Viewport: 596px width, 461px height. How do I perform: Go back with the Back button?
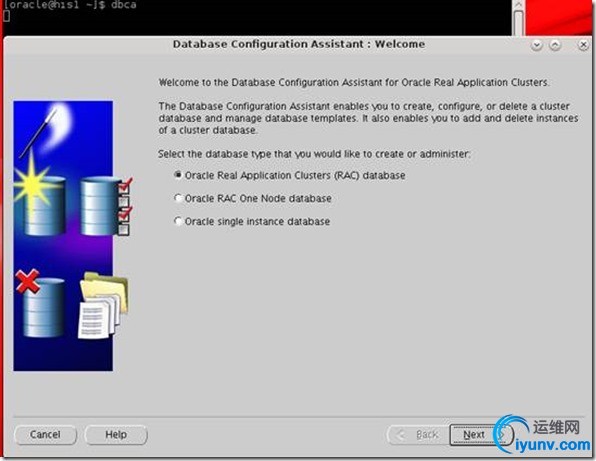coord(418,435)
